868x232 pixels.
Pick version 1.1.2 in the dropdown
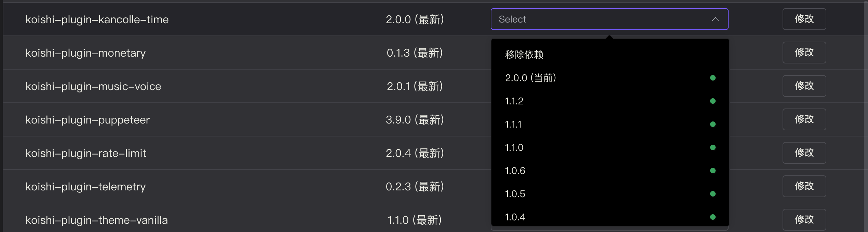click(x=610, y=101)
